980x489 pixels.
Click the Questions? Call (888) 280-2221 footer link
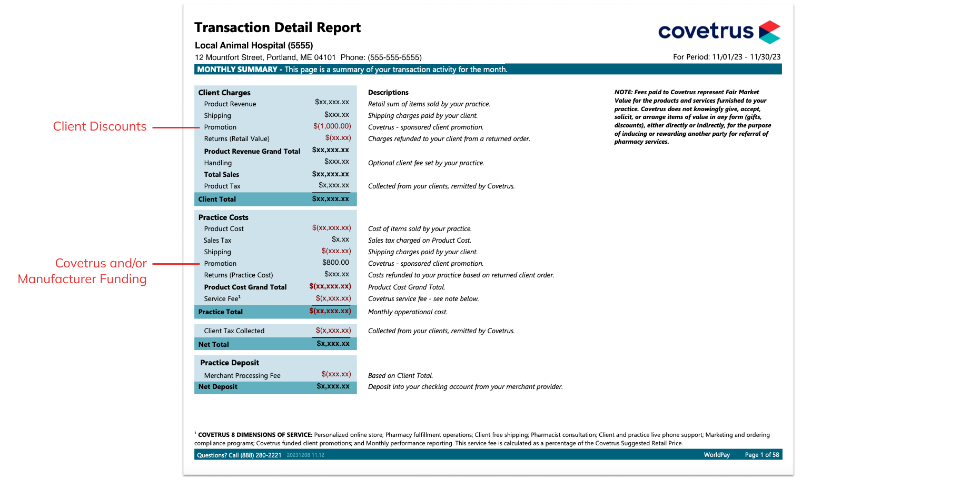point(238,455)
